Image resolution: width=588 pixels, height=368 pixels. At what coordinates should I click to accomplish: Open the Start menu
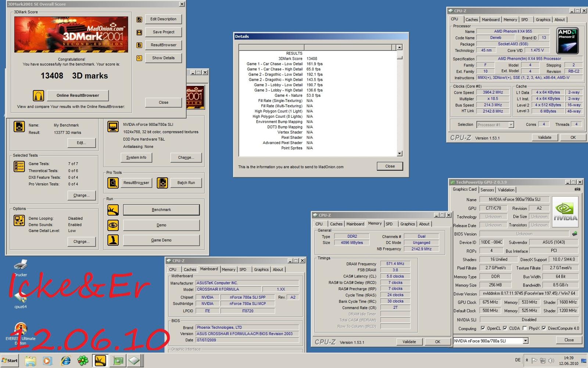click(10, 361)
